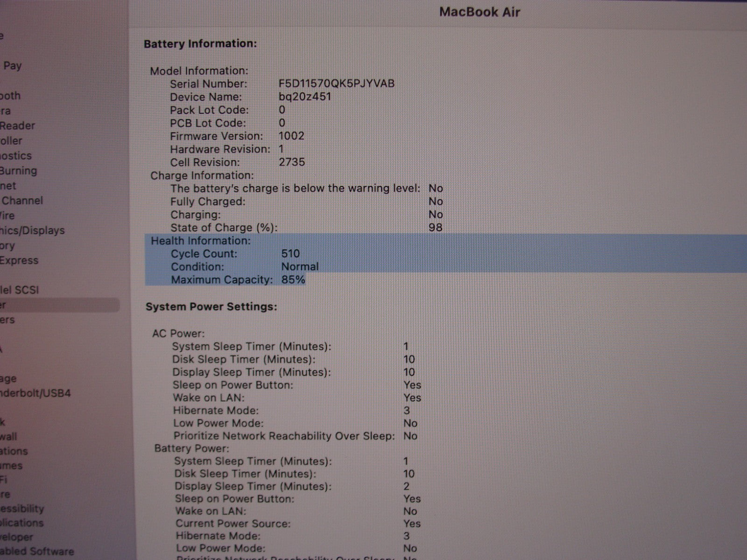This screenshot has height=560, width=747.
Task: Open the Bluetooth sidebar entry
Action: [x=10, y=96]
